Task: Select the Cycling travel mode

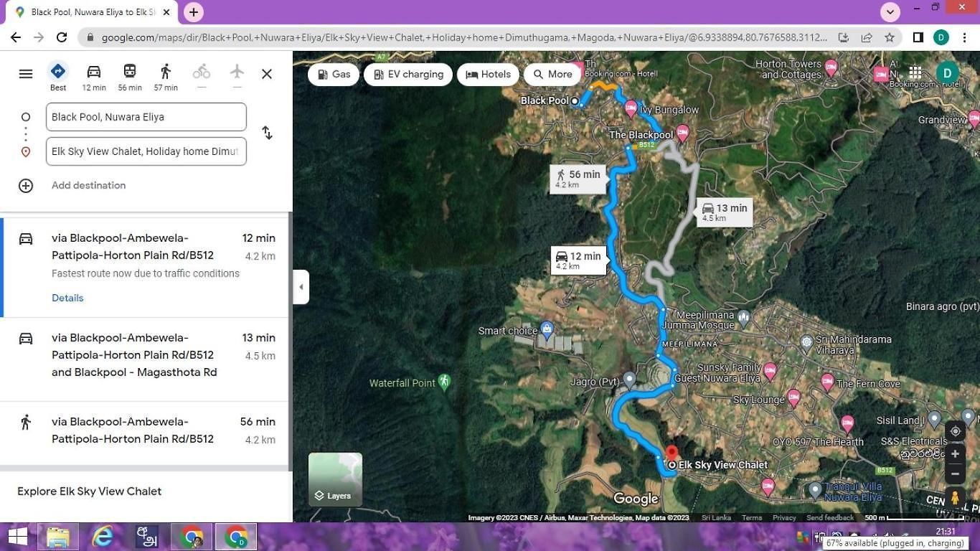Action: (202, 76)
